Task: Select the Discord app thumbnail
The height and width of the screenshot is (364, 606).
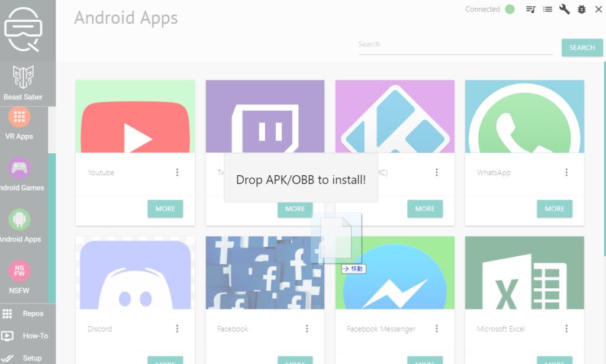Action: pyautogui.click(x=136, y=273)
